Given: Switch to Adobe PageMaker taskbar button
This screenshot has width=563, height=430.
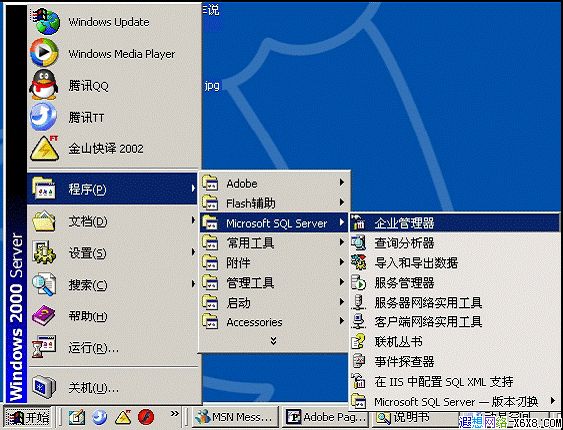Looking at the screenshot, I should click(x=327, y=417).
